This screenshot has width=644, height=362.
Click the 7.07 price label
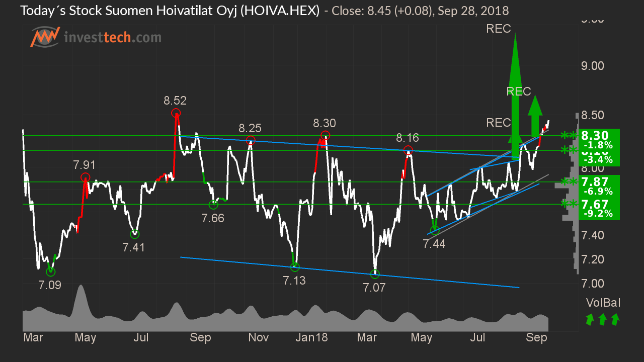pos(374,288)
